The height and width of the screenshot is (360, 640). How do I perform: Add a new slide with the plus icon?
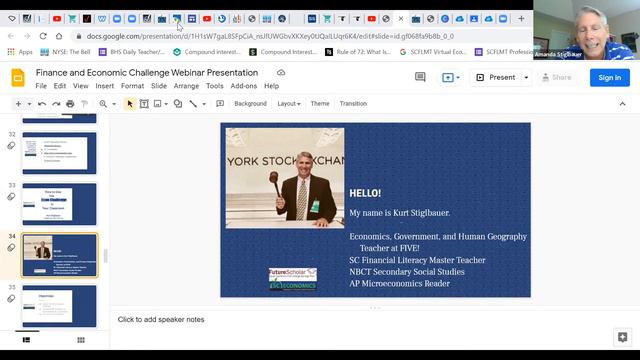point(18,104)
